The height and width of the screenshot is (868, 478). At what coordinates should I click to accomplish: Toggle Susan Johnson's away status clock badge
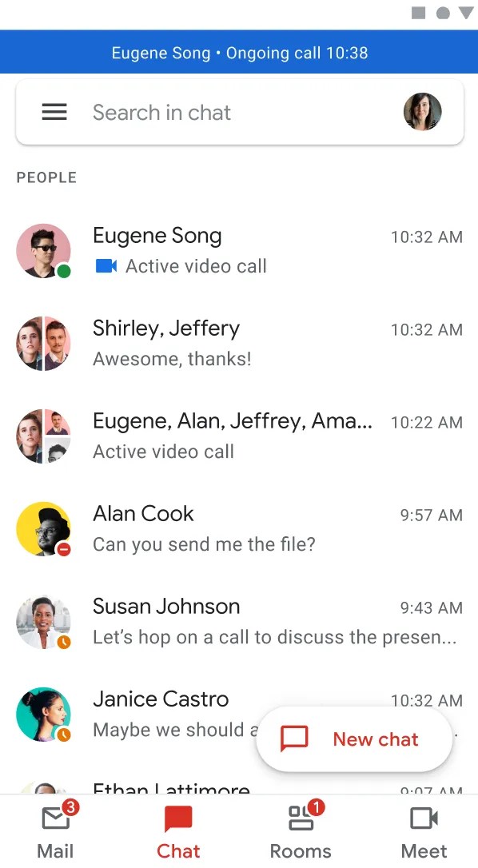(64, 642)
